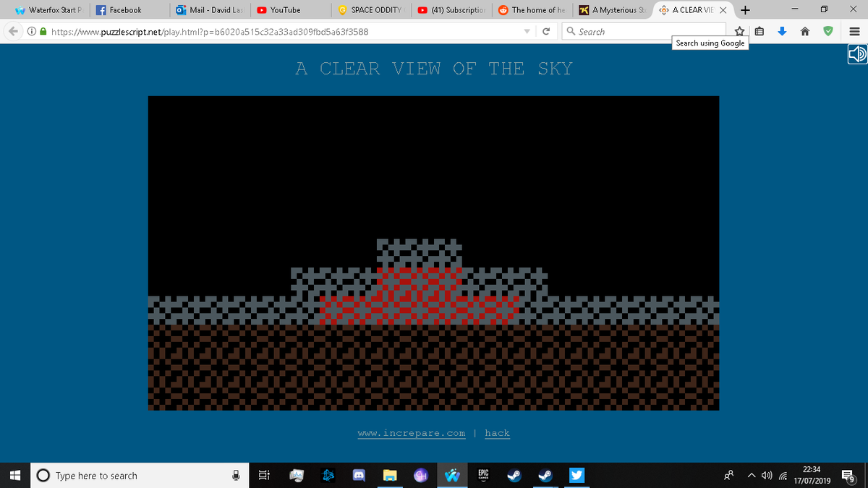Open Twitter from the taskbar
Image resolution: width=868 pixels, height=488 pixels.
tap(577, 476)
